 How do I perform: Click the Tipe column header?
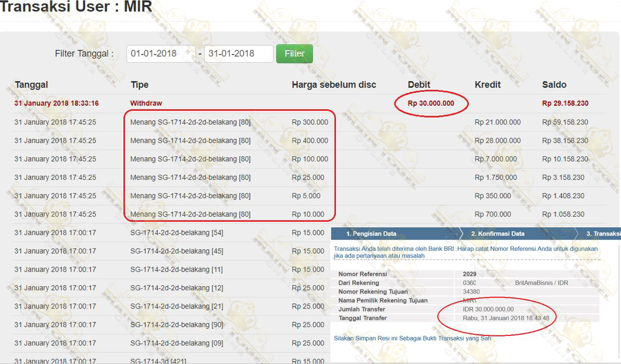click(139, 85)
